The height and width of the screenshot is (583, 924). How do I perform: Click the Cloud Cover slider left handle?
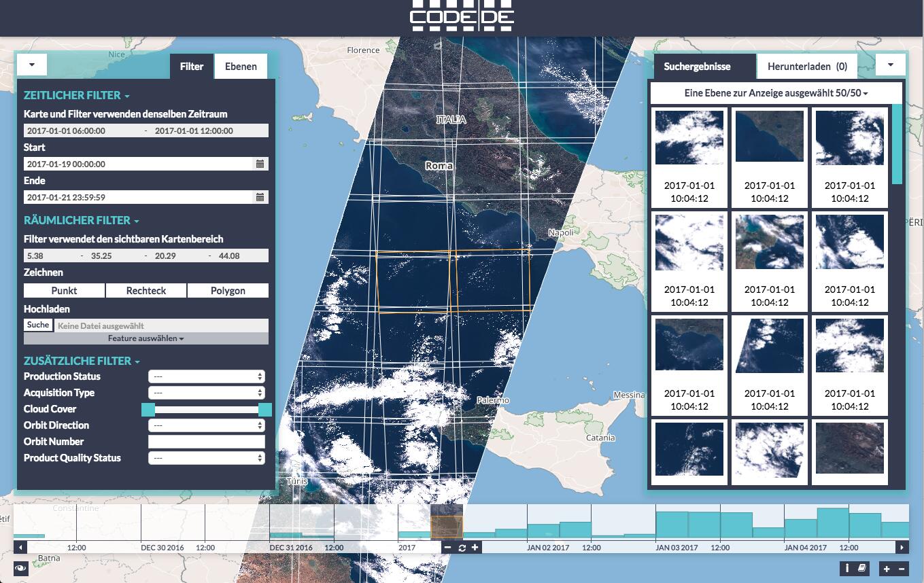coord(148,409)
